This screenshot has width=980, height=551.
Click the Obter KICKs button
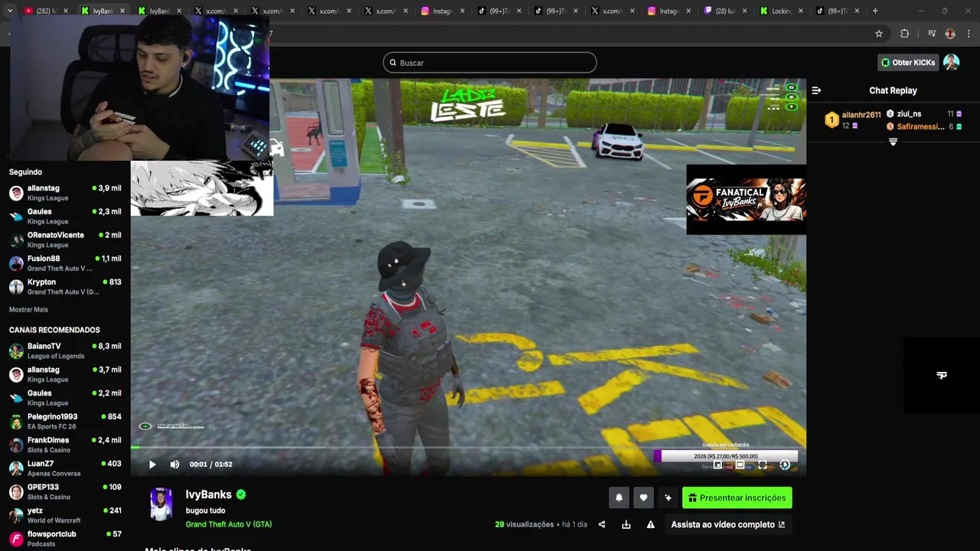pos(908,63)
